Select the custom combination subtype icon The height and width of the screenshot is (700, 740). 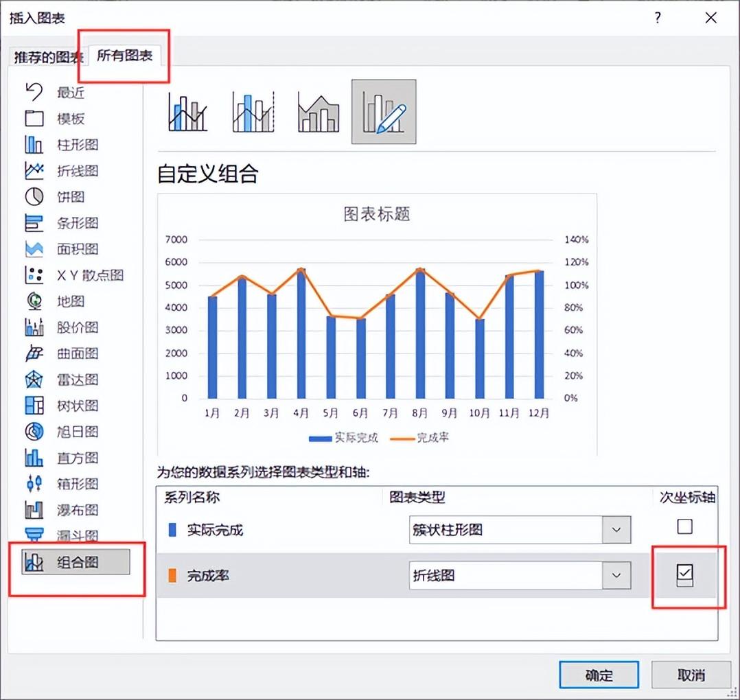384,112
